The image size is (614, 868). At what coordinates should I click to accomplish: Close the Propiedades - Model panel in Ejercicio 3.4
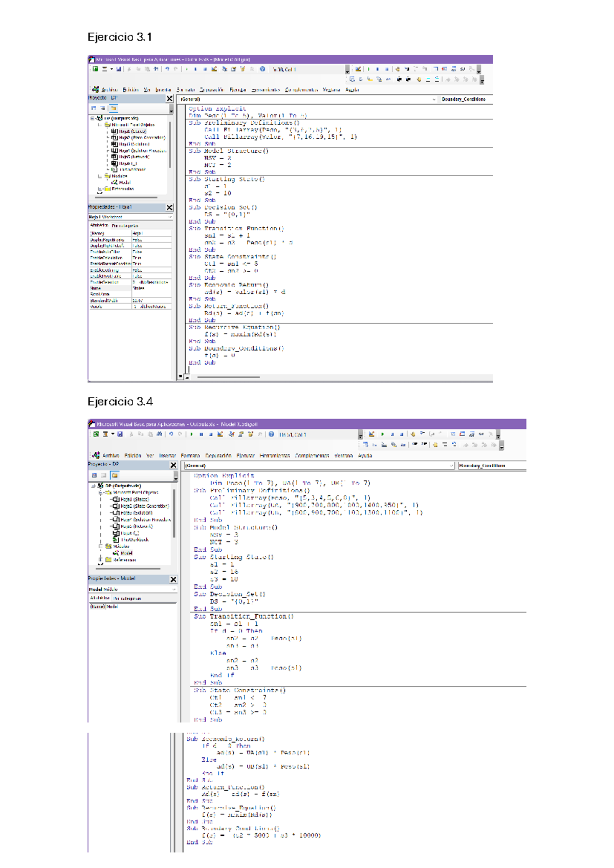coord(173,579)
